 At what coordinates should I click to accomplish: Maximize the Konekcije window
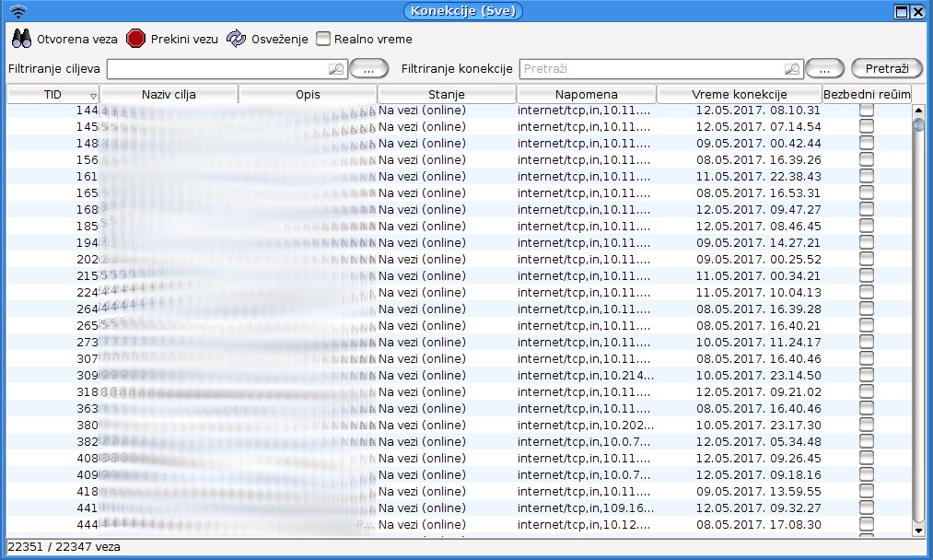point(902,11)
